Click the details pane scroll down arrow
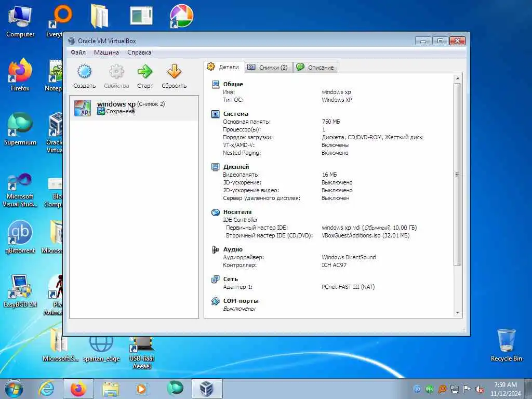This screenshot has height=399, width=532. (x=457, y=312)
